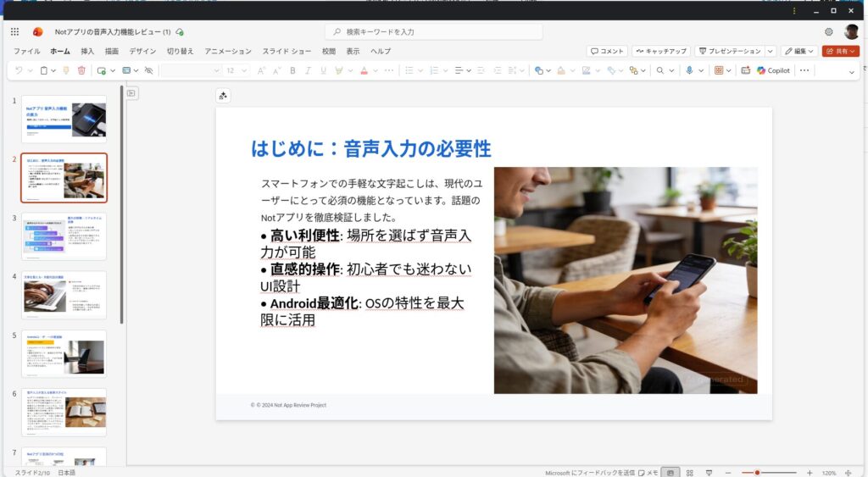The width and height of the screenshot is (868, 477).
Task: Open the settings gear icon
Action: [828, 31]
